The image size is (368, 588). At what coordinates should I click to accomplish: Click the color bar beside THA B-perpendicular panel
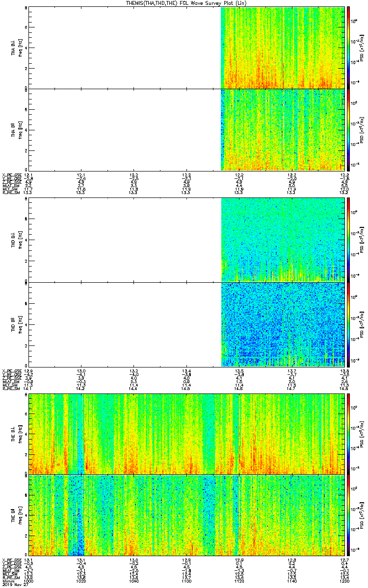point(348,48)
